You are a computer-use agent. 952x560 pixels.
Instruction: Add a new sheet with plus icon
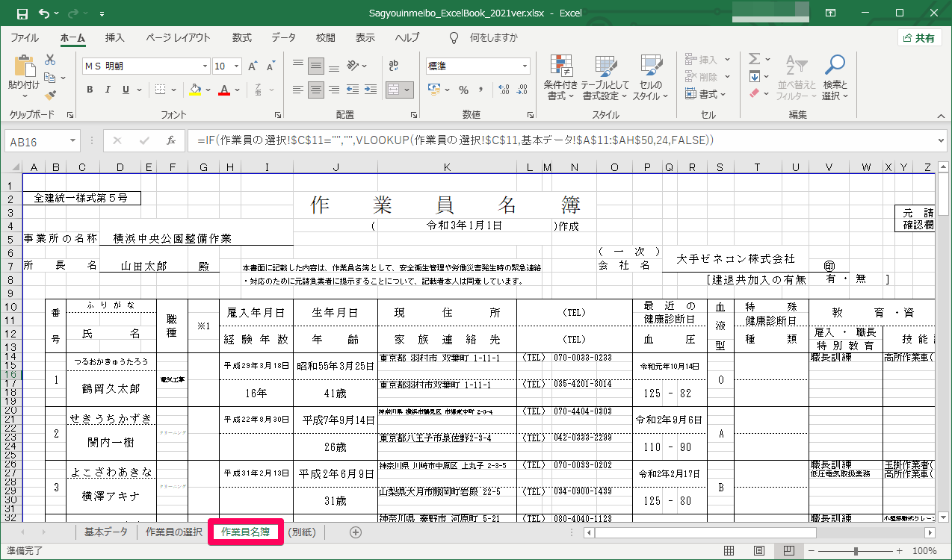356,532
